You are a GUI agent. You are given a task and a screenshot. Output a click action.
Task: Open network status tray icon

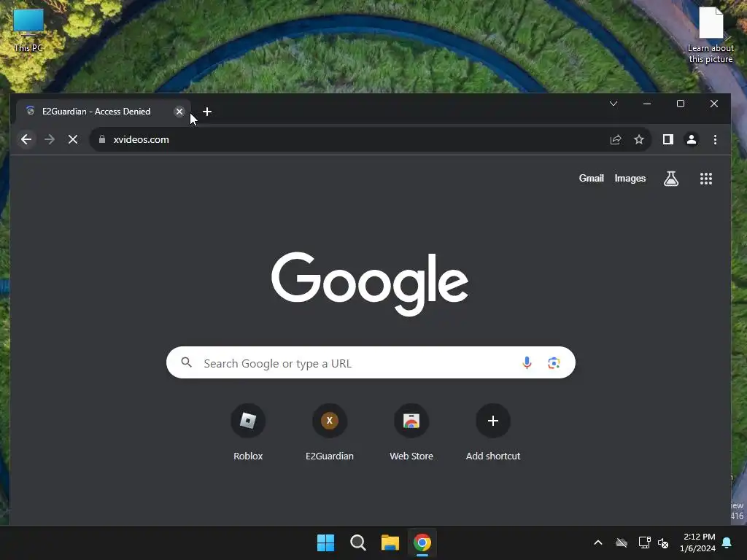[644, 542]
